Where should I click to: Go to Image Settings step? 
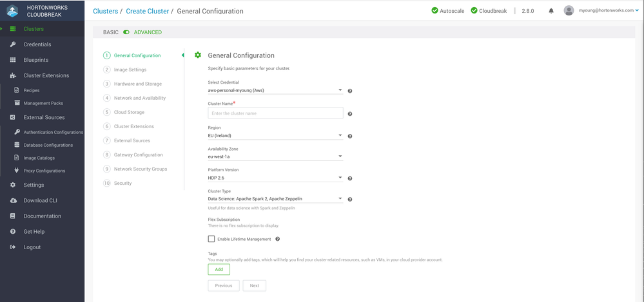pos(130,70)
